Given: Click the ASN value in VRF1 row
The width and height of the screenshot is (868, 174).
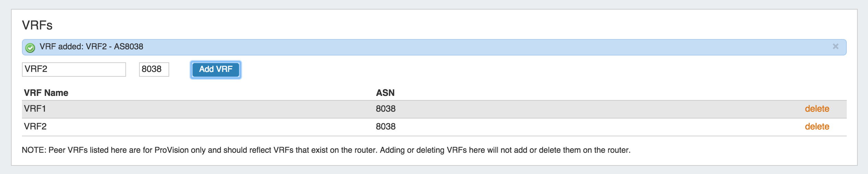Looking at the screenshot, I should pos(385,109).
